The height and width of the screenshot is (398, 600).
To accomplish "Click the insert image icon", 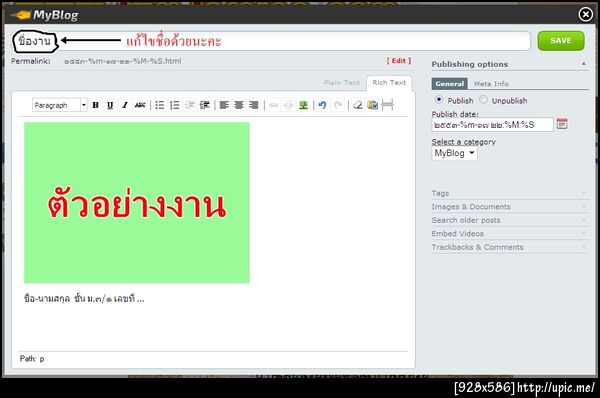I will (303, 105).
